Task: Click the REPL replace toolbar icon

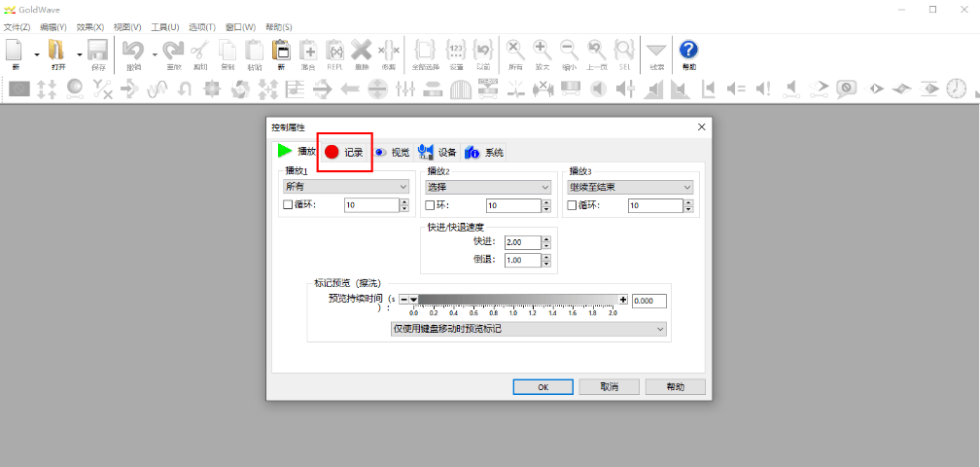Action: pos(335,50)
